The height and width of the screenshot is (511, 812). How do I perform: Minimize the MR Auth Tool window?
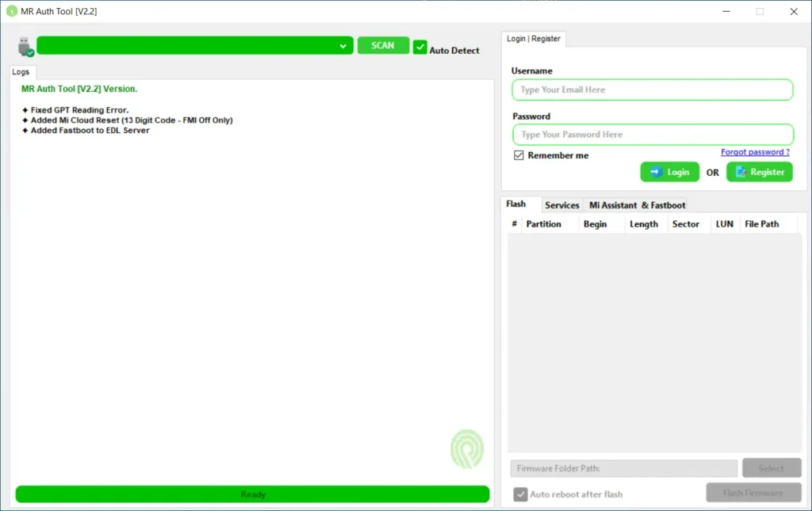(726, 11)
